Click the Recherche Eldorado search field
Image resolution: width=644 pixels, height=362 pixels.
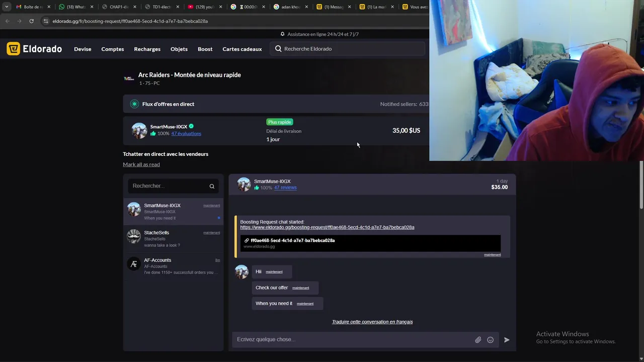(347, 49)
